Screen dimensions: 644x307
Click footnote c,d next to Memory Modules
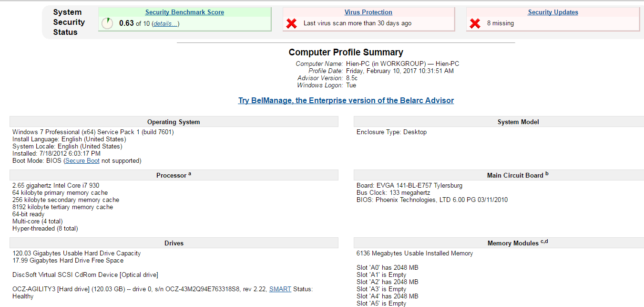(544, 242)
